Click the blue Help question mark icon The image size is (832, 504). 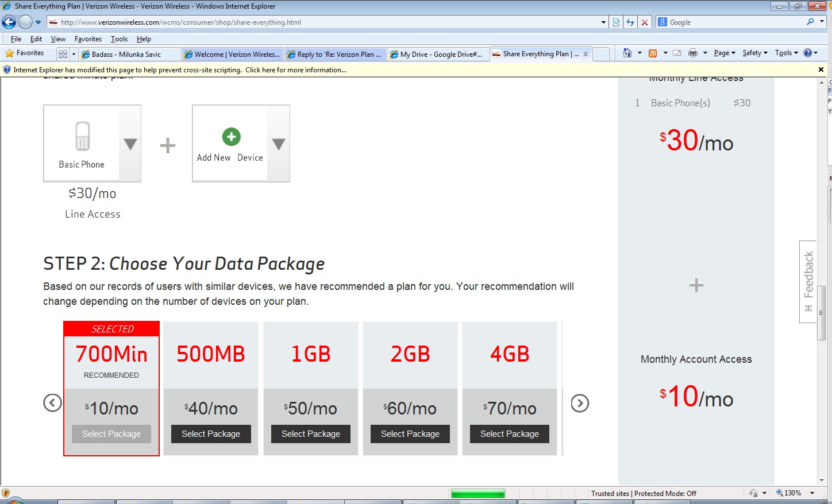click(808, 53)
